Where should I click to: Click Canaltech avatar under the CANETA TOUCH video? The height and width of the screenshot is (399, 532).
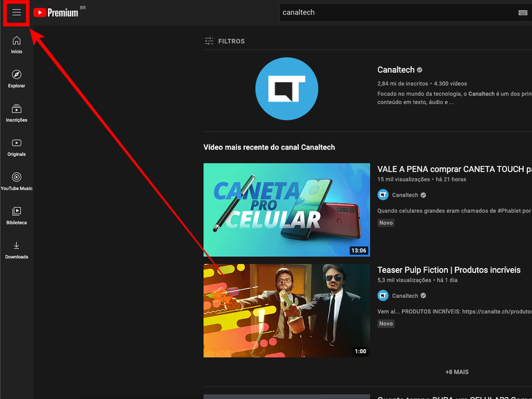coord(383,195)
